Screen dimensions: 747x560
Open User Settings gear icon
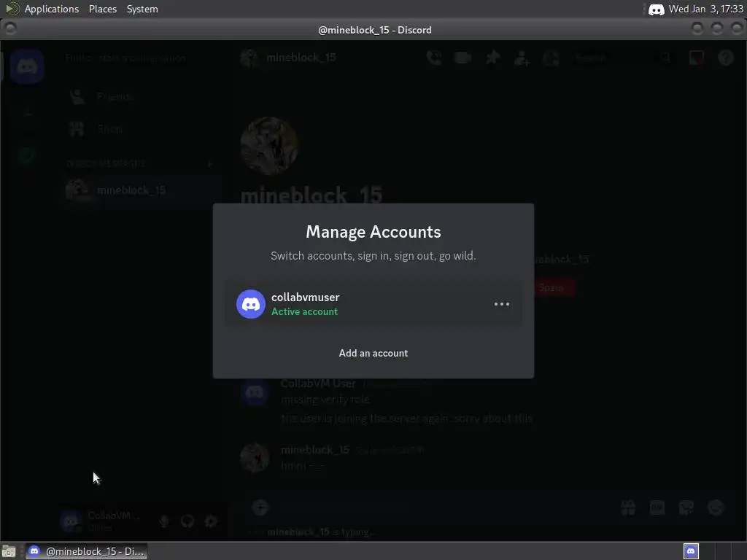[211, 521]
